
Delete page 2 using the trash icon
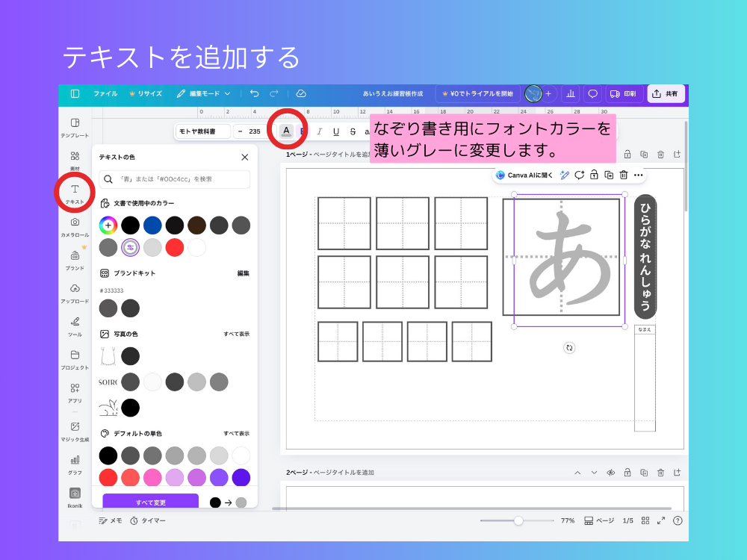[661, 473]
